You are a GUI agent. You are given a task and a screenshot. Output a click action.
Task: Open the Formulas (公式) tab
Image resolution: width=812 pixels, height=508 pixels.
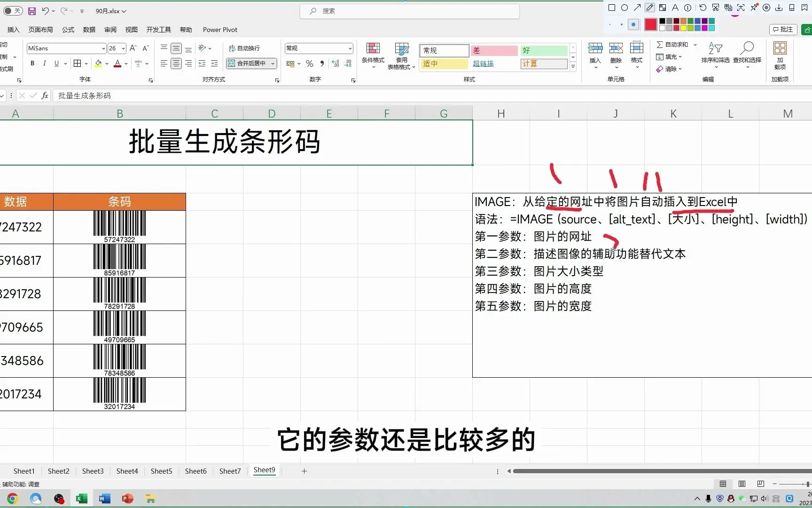pyautogui.click(x=68, y=30)
